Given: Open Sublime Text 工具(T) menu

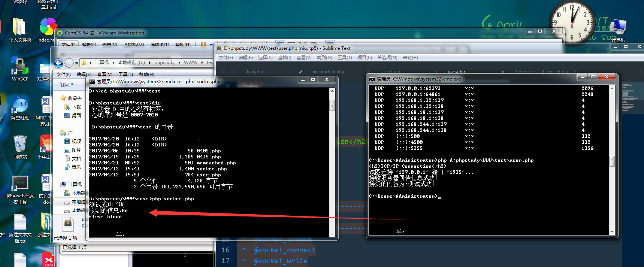Looking at the screenshot, I should 345,58.
